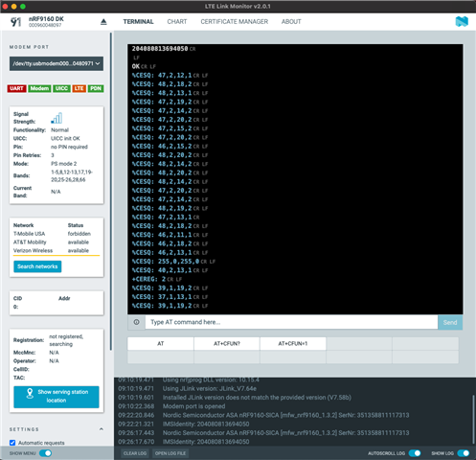Click the LTE status indicator
This screenshot has height=460, width=476.
pos(79,88)
